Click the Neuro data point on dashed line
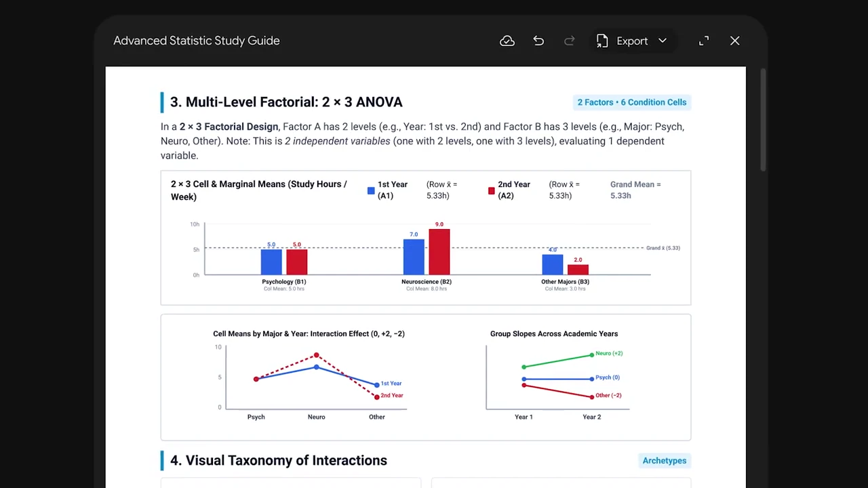The height and width of the screenshot is (488, 868). coord(317,355)
